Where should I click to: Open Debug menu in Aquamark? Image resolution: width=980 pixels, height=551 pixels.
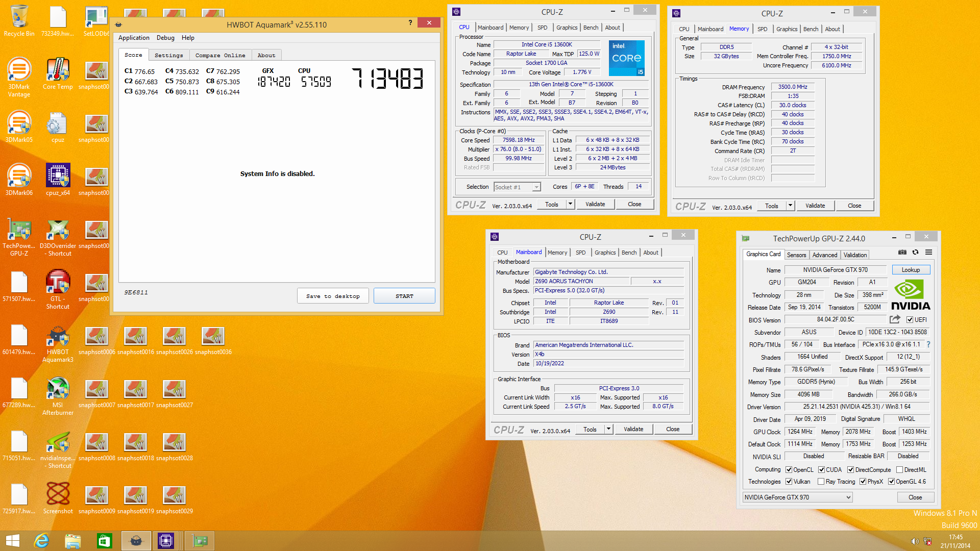[x=165, y=38]
